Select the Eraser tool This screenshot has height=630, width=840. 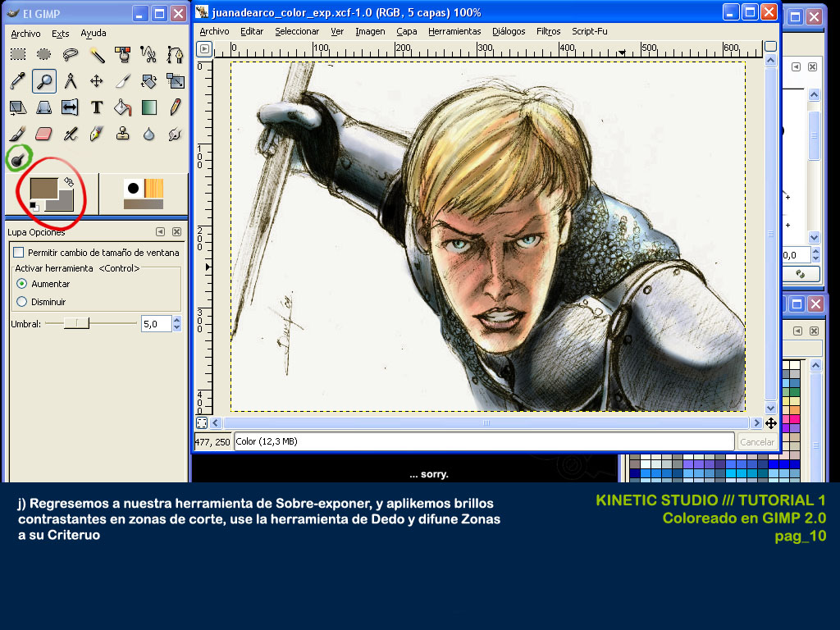(x=44, y=134)
